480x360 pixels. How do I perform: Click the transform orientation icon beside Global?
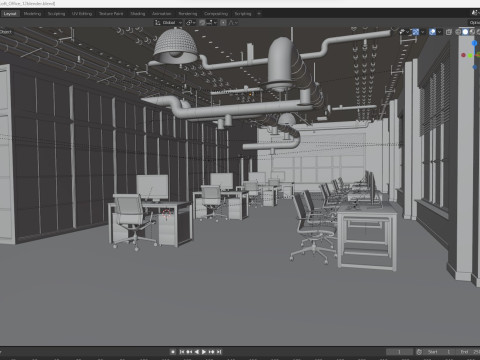point(158,23)
